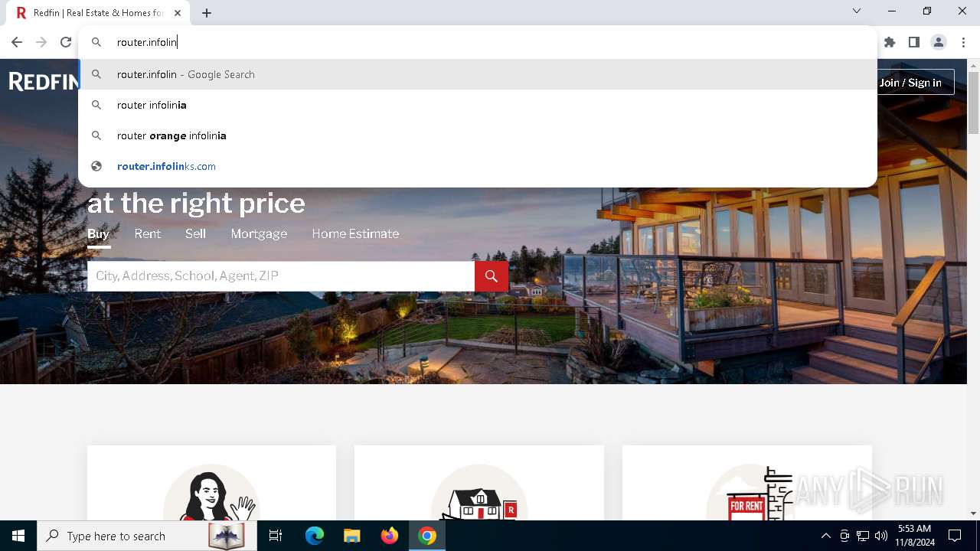The width and height of the screenshot is (980, 551).
Task: Select the Mortgage tab
Action: click(x=259, y=233)
